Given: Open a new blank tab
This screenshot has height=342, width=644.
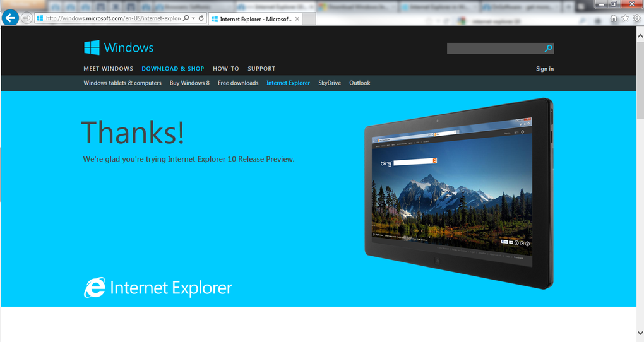Looking at the screenshot, I should [x=309, y=19].
